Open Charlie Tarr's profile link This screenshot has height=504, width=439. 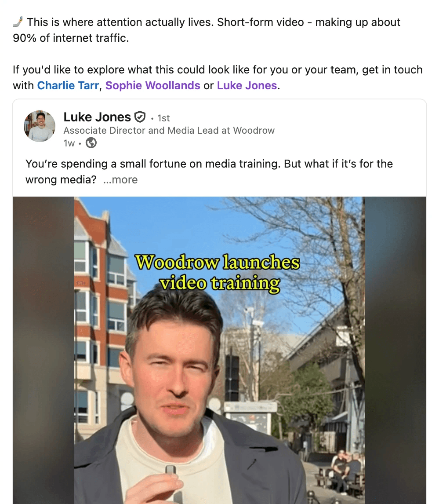(68, 85)
